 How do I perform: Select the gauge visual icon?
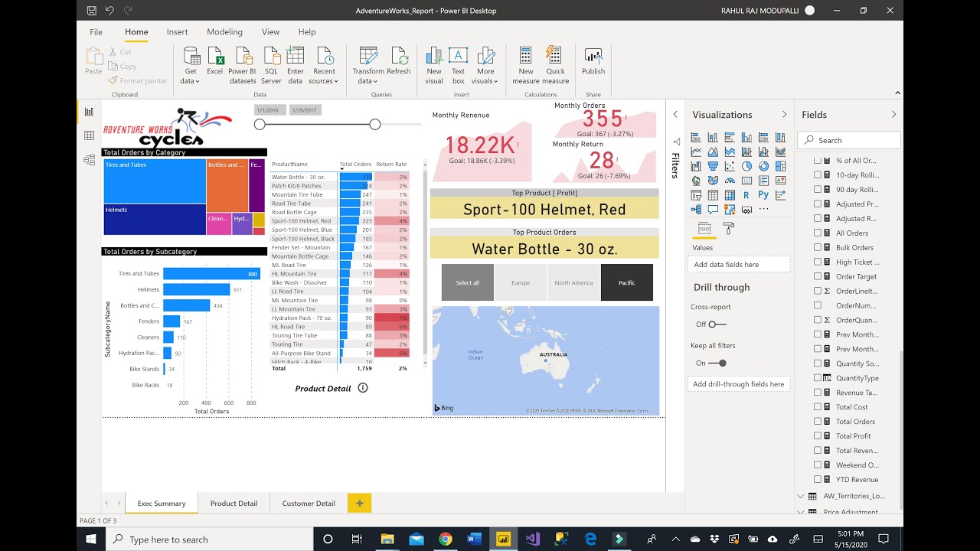click(x=730, y=181)
